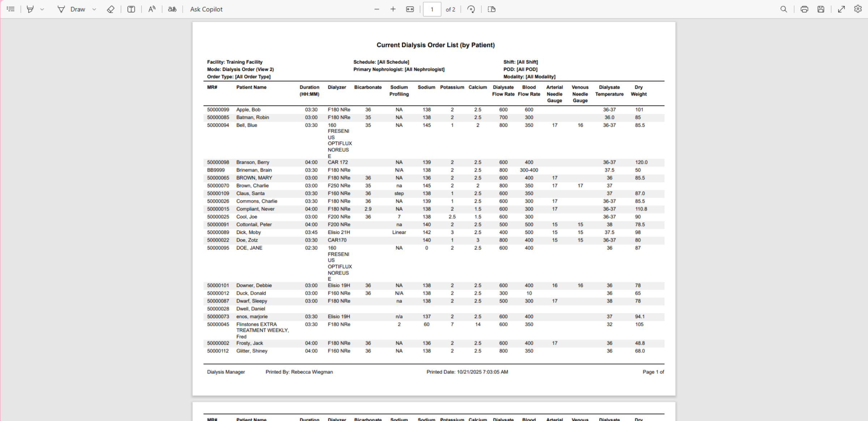The height and width of the screenshot is (421, 868).
Task: Click patient name 'Dwell, Daniel'
Action: [x=251, y=309]
